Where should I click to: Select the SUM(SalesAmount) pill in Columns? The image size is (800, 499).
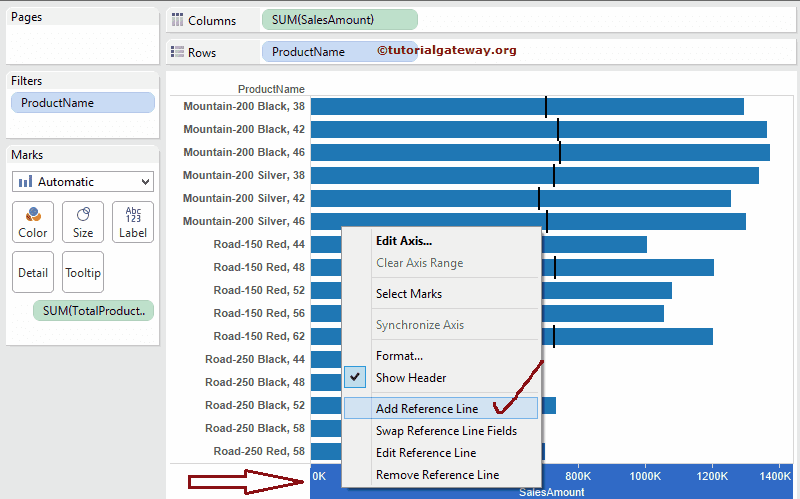[x=340, y=20]
